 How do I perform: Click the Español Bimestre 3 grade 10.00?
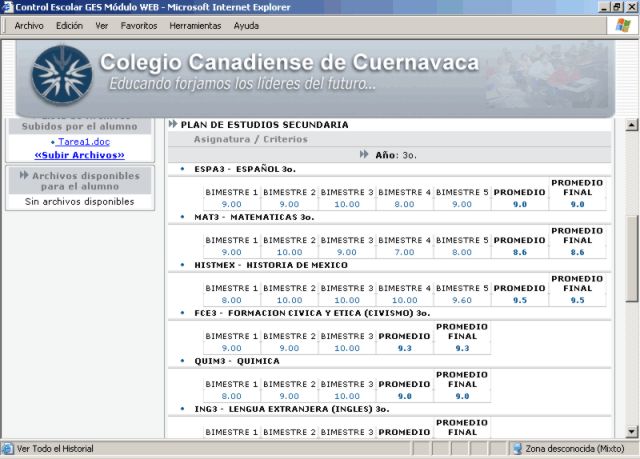pos(347,204)
